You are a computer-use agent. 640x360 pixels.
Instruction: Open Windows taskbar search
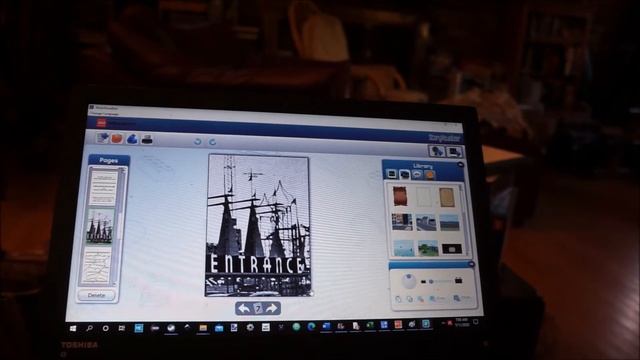pos(89,328)
